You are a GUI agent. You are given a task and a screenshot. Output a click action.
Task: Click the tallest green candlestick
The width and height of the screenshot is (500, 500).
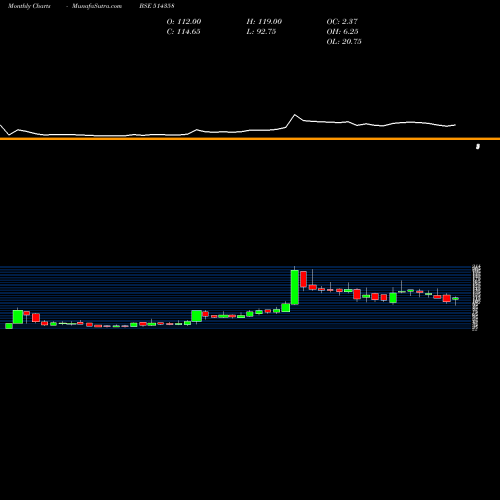tap(295, 287)
